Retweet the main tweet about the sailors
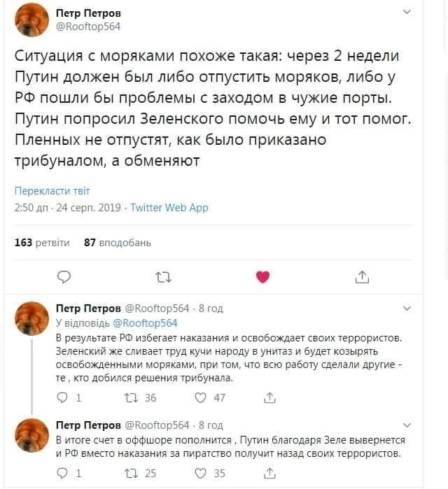Image resolution: width=448 pixels, height=489 pixels. [x=164, y=277]
